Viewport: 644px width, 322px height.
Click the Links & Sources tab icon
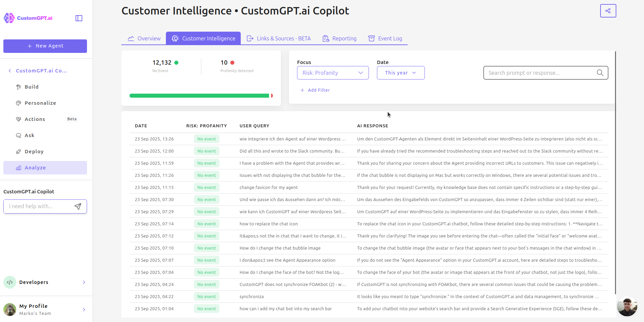click(x=250, y=38)
